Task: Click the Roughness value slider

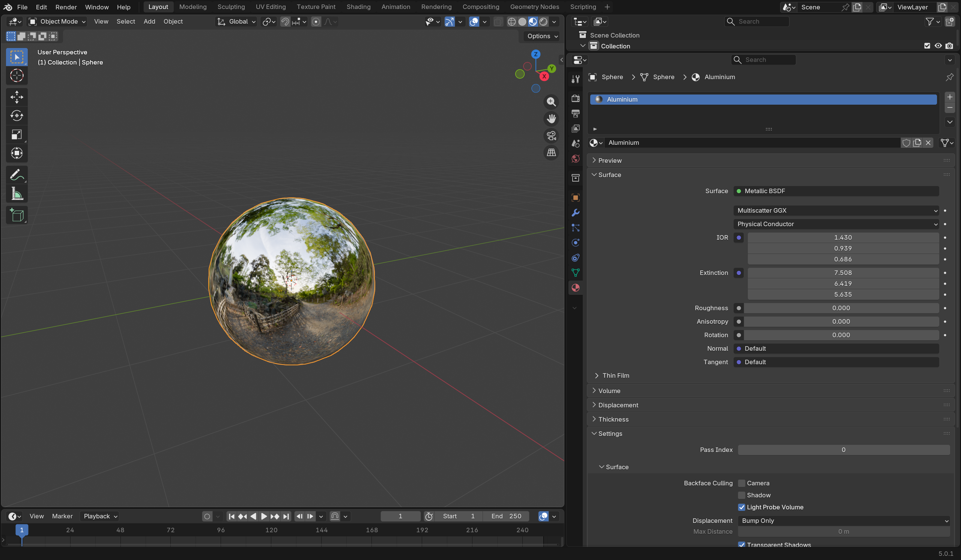Action: [841, 308]
